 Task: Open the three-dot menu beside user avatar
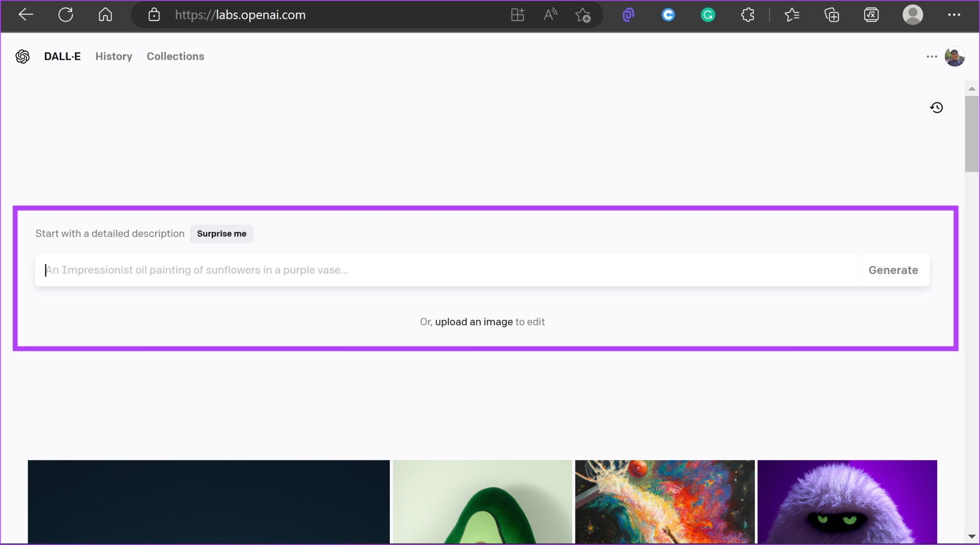tap(932, 57)
